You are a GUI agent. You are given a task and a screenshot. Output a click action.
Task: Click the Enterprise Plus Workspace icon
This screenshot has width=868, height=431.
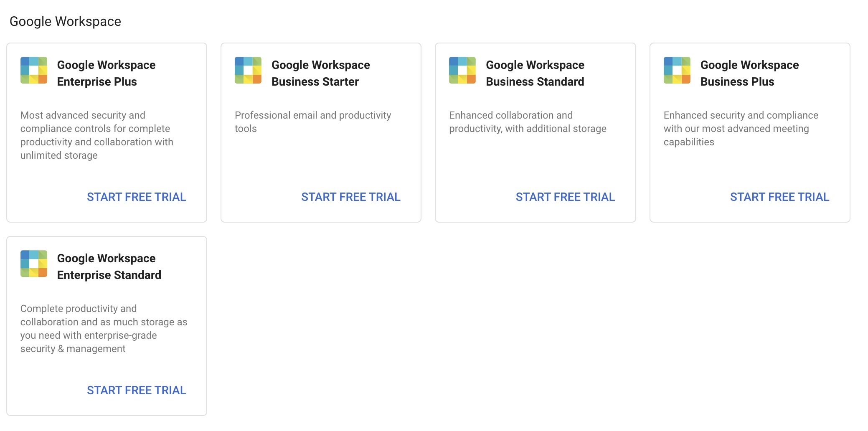34,70
